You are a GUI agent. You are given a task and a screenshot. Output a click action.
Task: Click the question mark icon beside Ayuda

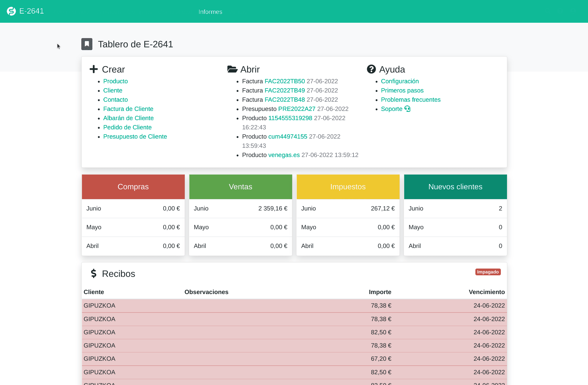[x=371, y=69]
